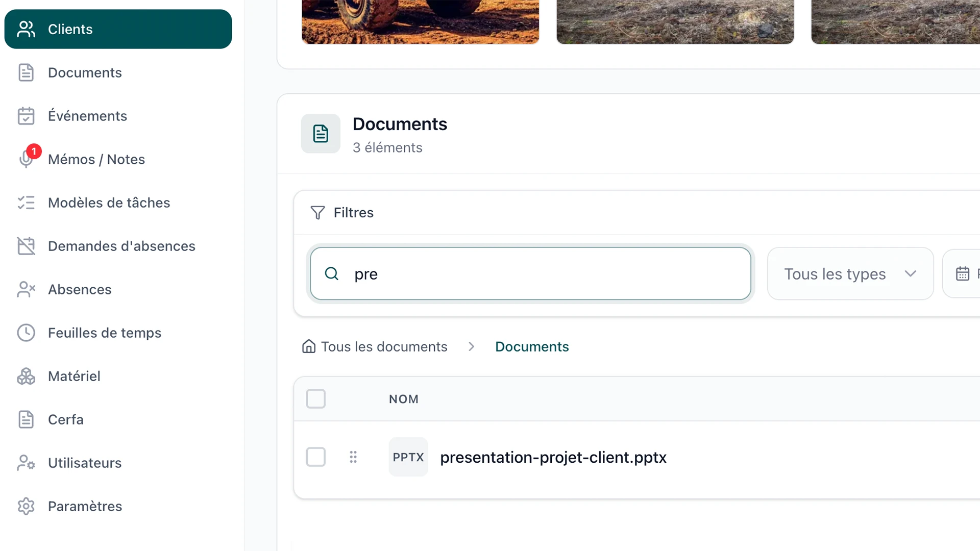
Task: Open presentation-projet-client.pptx file
Action: (553, 457)
